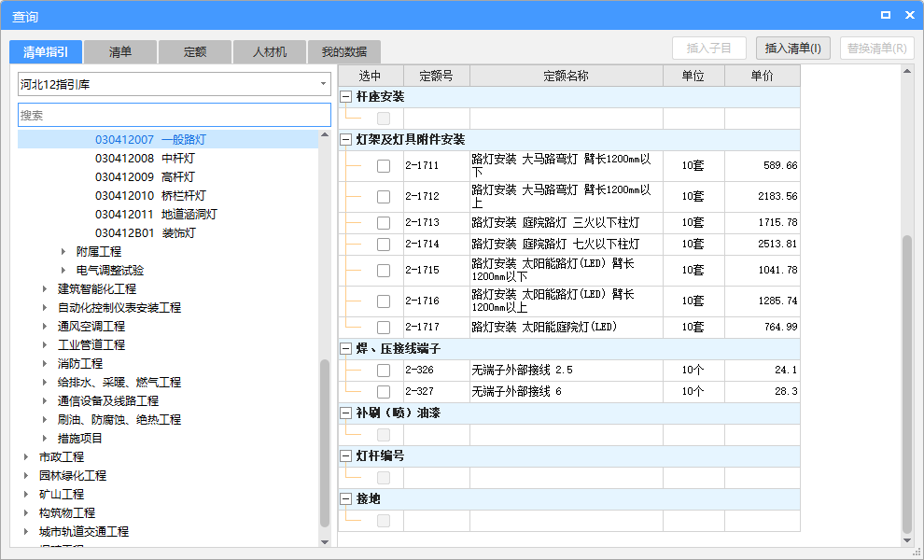Image resolution: width=924 pixels, height=560 pixels.
Task: Tick the checkbox for quota 2-1717
Action: (384, 328)
